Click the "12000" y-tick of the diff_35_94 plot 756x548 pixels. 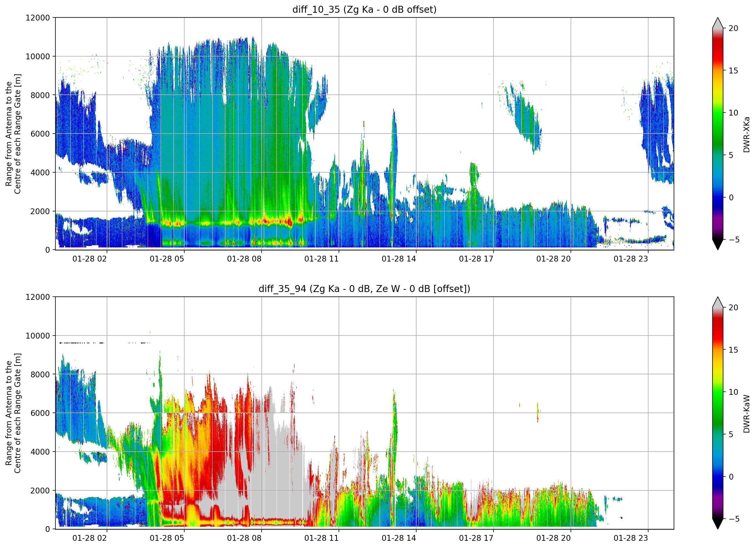click(x=38, y=297)
